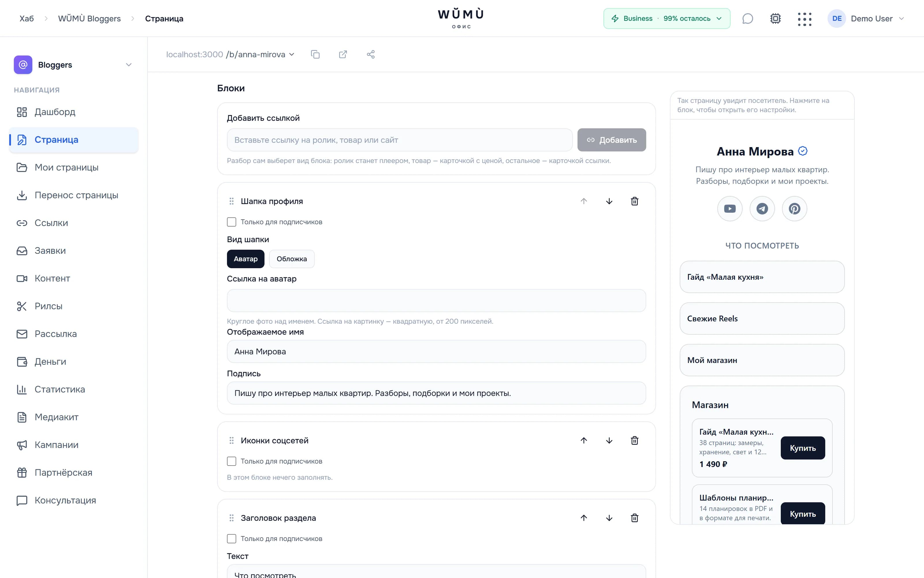Viewport: 924px width, 578px height.
Task: Move Заголовок раздела block up
Action: coord(583,518)
